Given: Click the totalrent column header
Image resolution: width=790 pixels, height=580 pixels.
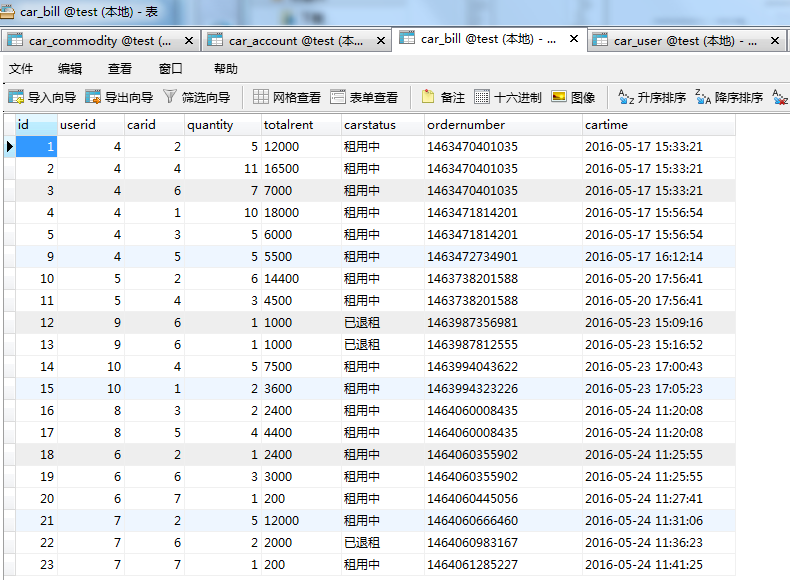Looking at the screenshot, I should click(x=301, y=124).
